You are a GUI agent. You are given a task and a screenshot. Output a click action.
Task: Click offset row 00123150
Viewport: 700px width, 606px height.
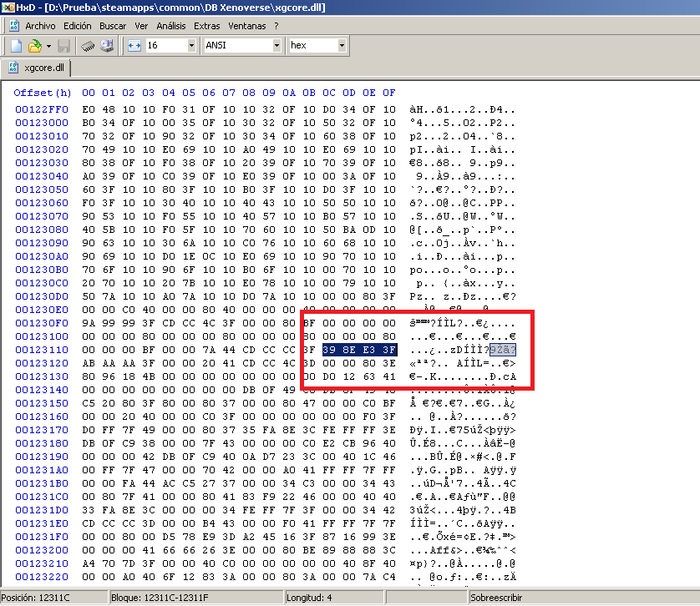pos(42,403)
